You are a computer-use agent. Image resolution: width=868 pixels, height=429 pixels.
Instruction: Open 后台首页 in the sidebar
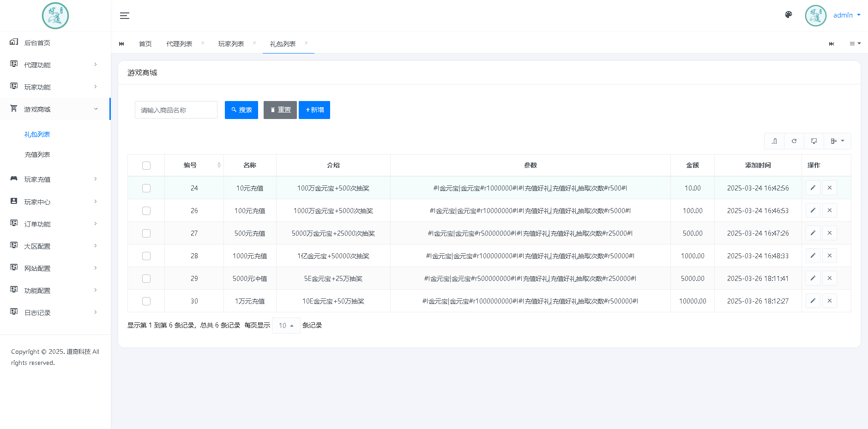pos(55,42)
